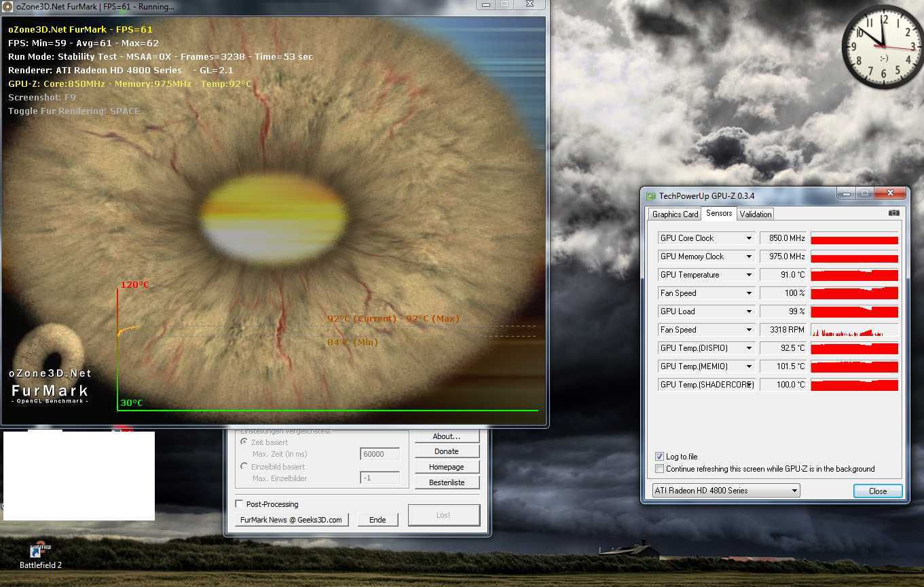The width and height of the screenshot is (924, 587).
Task: Open the ATI Radeon HD 4800 Series selector
Action: coord(726,491)
